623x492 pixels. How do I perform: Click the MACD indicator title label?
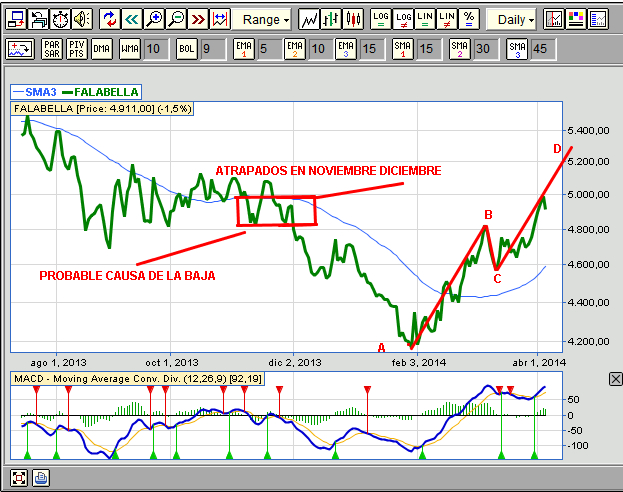[137, 378]
